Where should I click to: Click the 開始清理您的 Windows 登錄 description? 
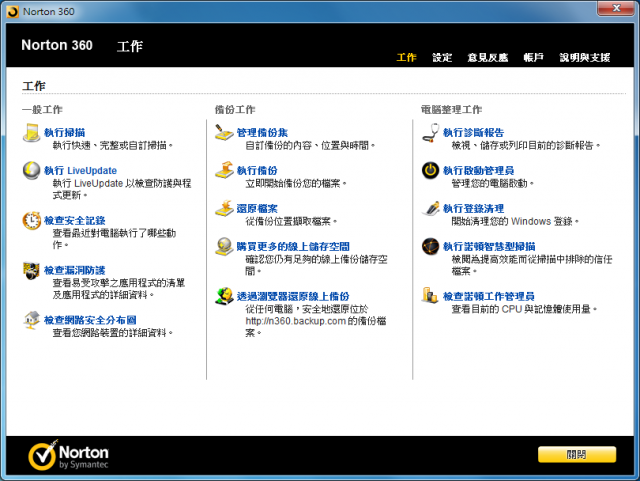pos(515,221)
